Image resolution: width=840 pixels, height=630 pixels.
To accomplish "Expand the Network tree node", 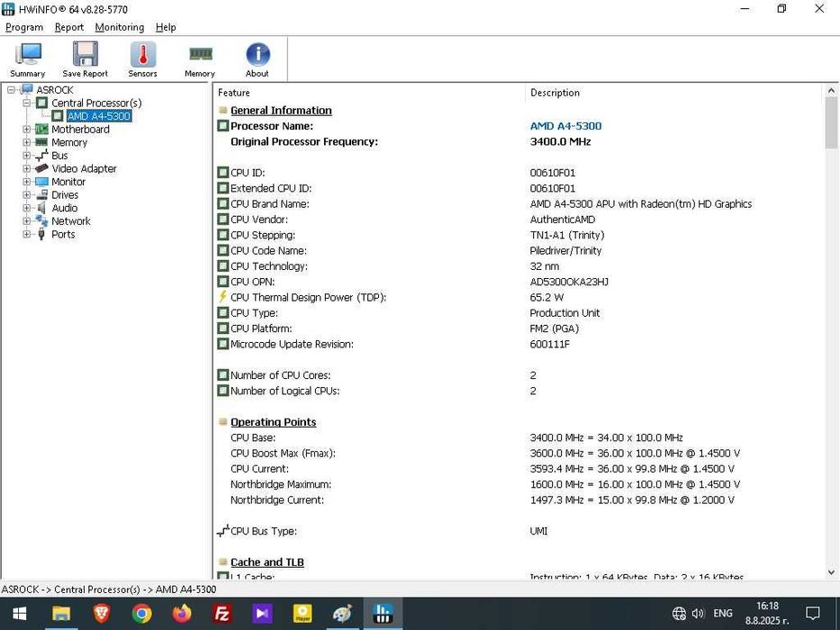I will 26,221.
